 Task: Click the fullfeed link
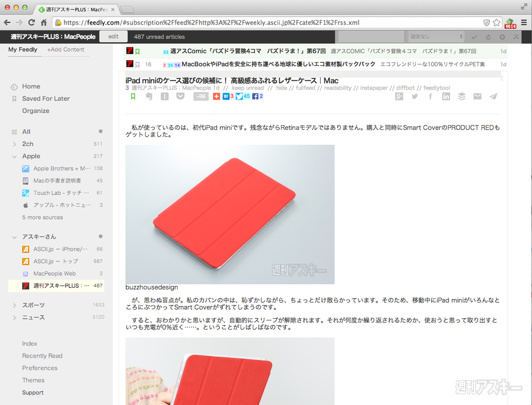click(305, 88)
